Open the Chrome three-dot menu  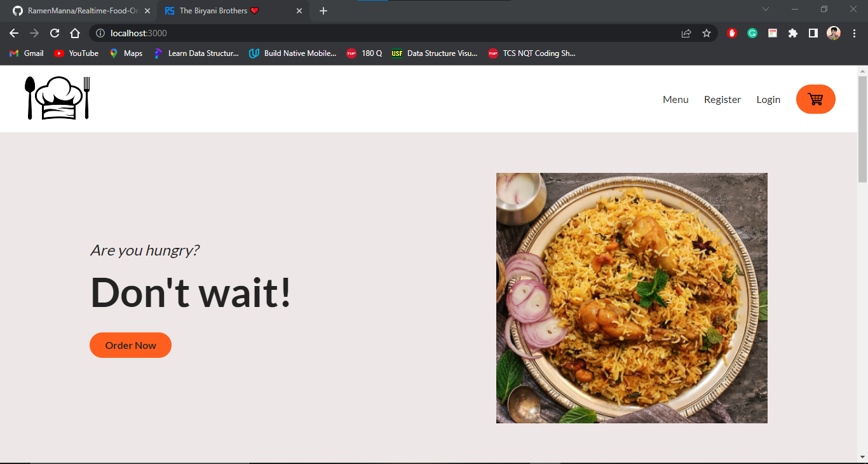click(x=853, y=33)
